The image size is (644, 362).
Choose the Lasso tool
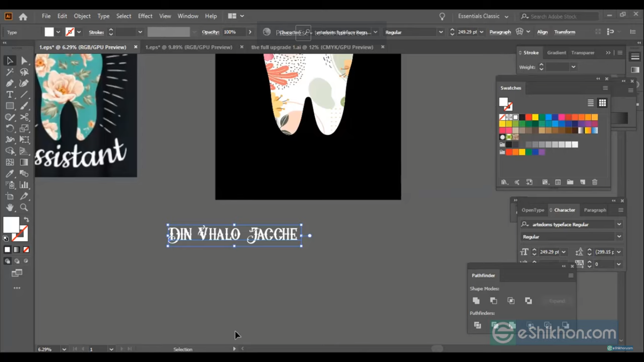tap(25, 72)
